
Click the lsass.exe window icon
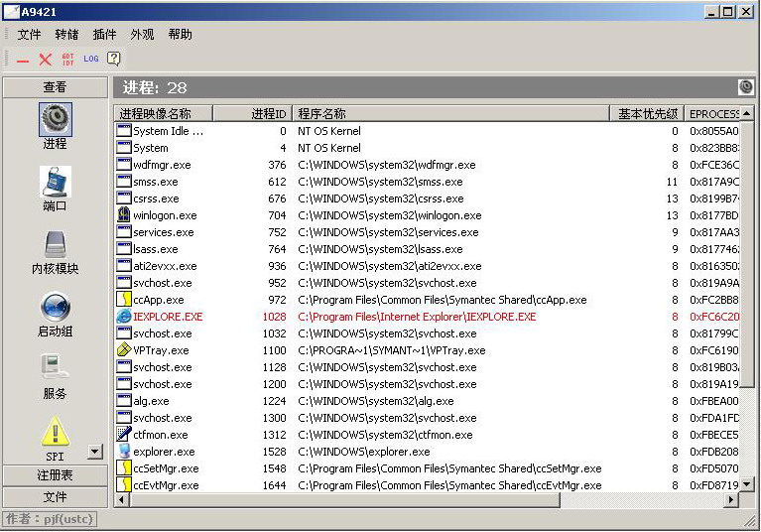[x=124, y=249]
